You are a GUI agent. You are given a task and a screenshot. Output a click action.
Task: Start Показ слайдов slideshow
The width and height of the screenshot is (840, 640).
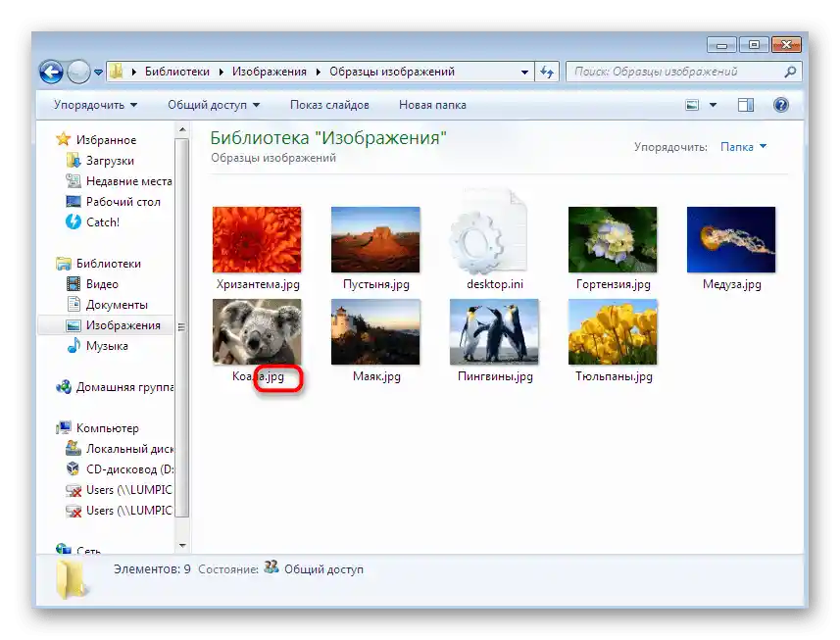(x=329, y=105)
